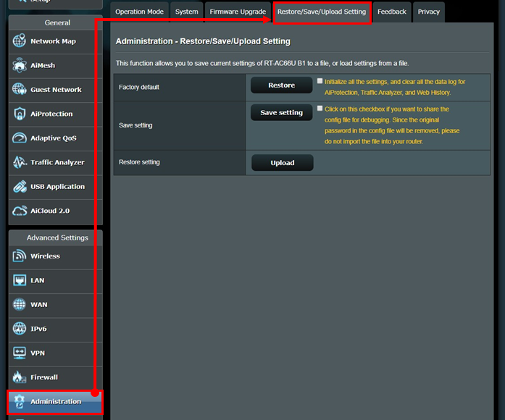Image resolution: width=505 pixels, height=420 pixels.
Task: Click the Adaptive QoS gauge icon
Action: click(x=20, y=138)
